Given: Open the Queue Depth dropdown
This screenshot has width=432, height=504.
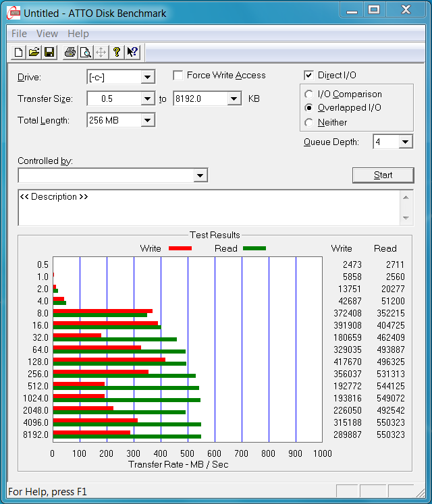Looking at the screenshot, I should 405,142.
